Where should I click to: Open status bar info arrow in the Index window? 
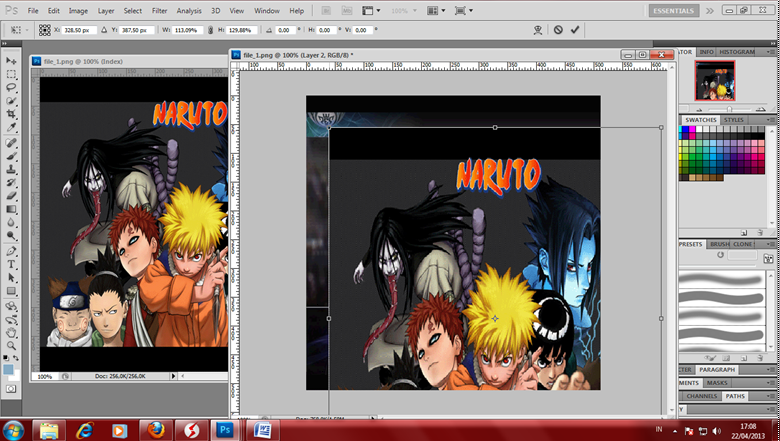(x=173, y=376)
